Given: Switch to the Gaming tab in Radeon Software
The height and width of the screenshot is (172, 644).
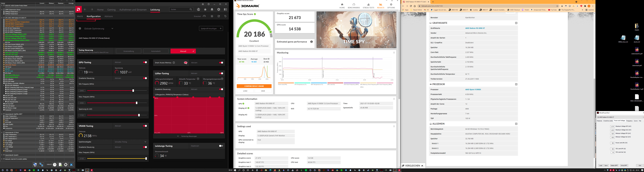Looking at the screenshot, I should pos(111,10).
